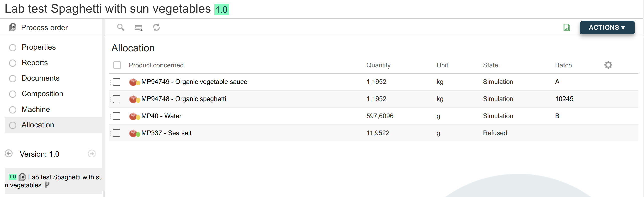
Task: Sort by Quantity column header
Action: 378,65
